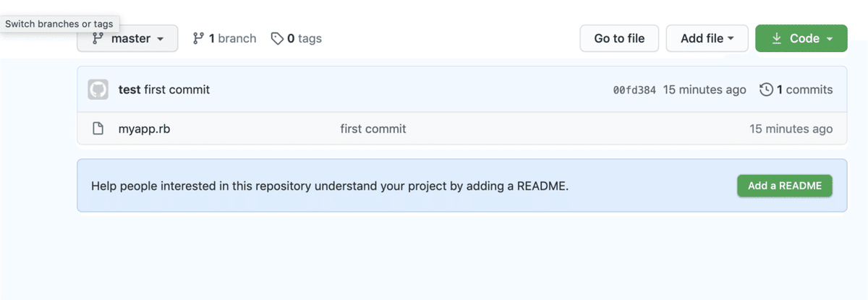Open the first commit message in header
Screen dimensions: 868x300
pyautogui.click(x=176, y=90)
